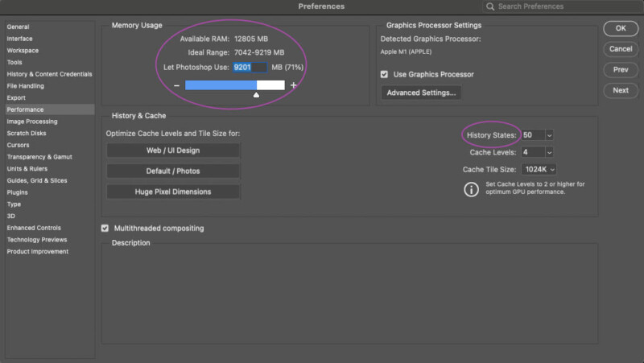
Task: Open Guides, Grid & Slices category
Action: pos(37,180)
